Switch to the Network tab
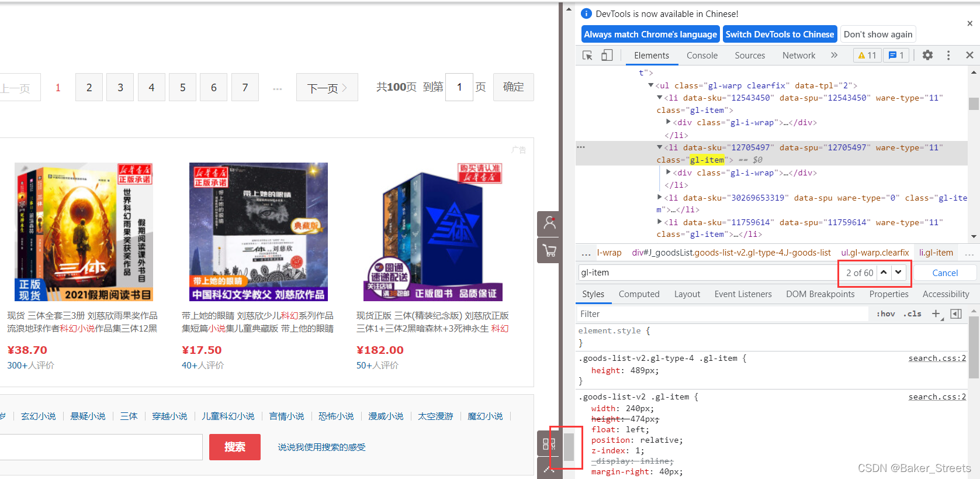980x479 pixels. point(799,56)
